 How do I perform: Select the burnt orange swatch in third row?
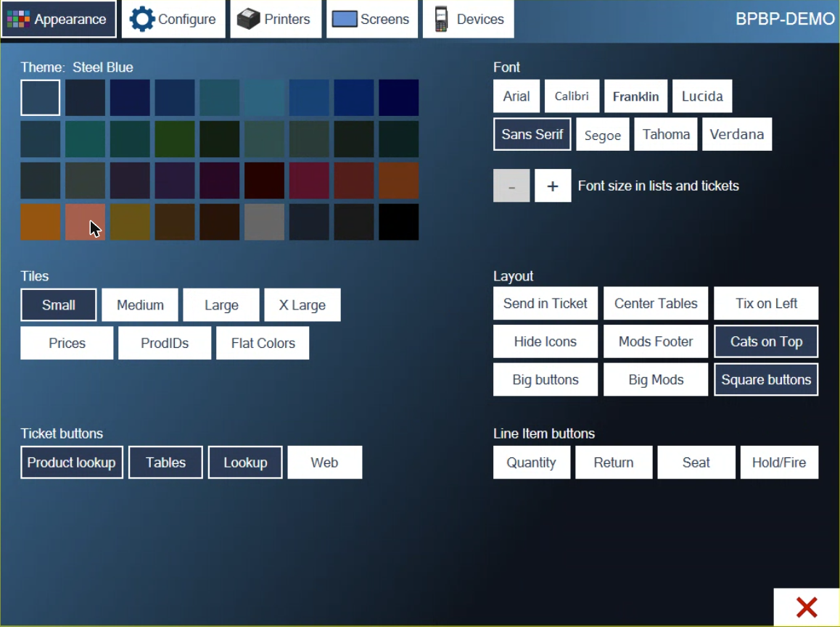click(398, 180)
